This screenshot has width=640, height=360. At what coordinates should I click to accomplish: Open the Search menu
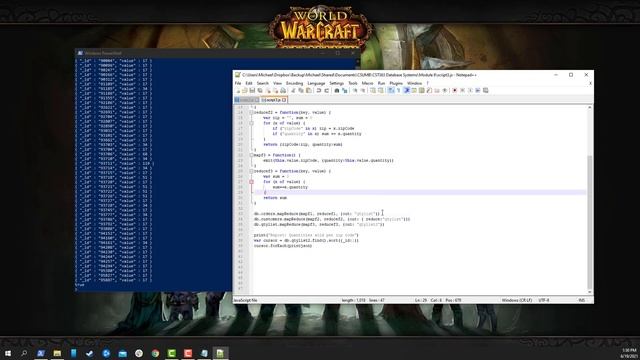pos(263,83)
